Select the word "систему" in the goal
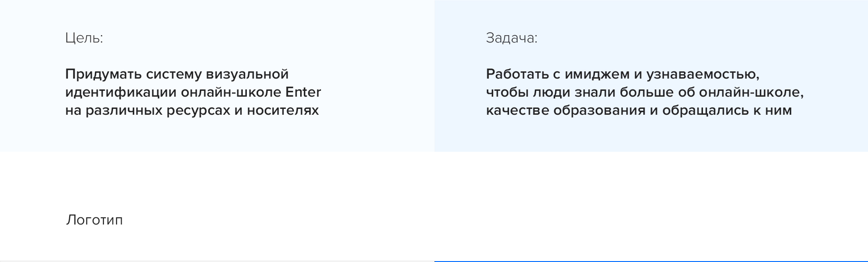The width and height of the screenshot is (868, 262). coord(174,74)
